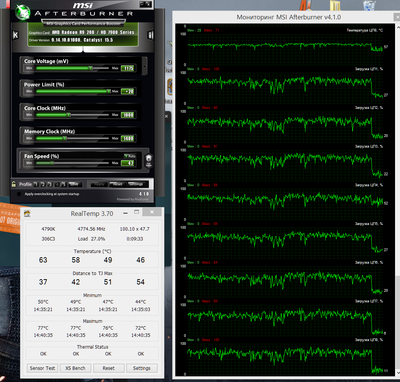The width and height of the screenshot is (400, 382).
Task: Click the green Afterburner jet logo
Action: 23,13
